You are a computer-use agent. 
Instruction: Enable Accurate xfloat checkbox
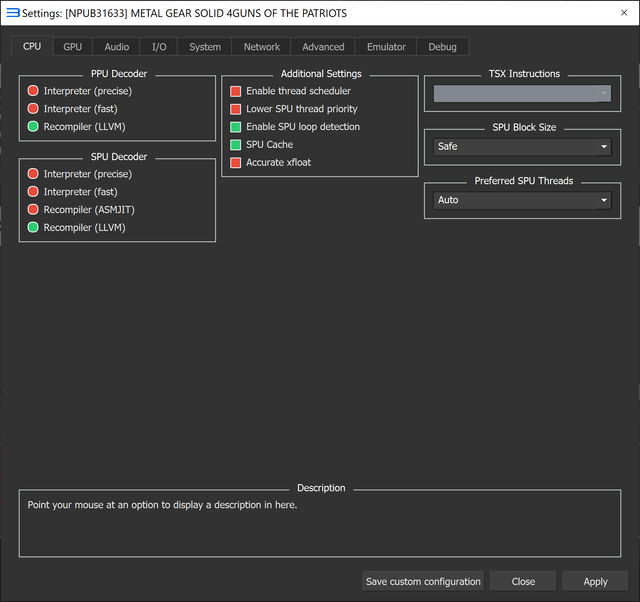click(270, 162)
